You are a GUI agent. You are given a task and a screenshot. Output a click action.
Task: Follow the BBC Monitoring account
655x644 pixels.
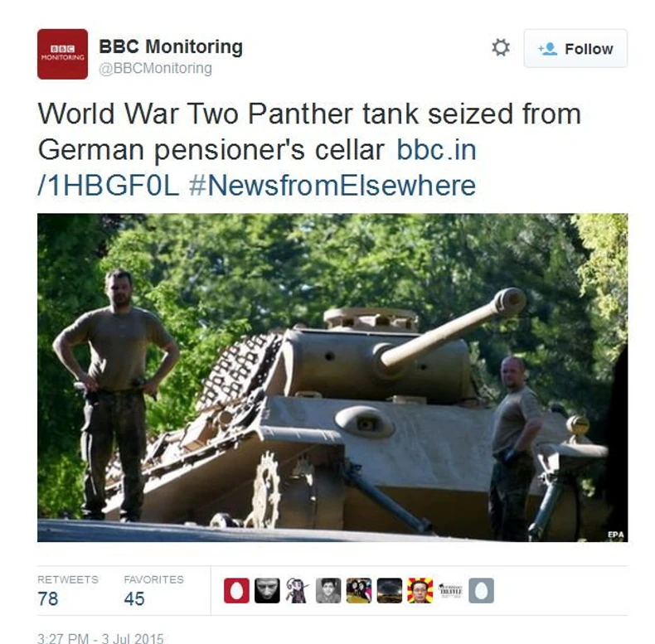tap(575, 48)
